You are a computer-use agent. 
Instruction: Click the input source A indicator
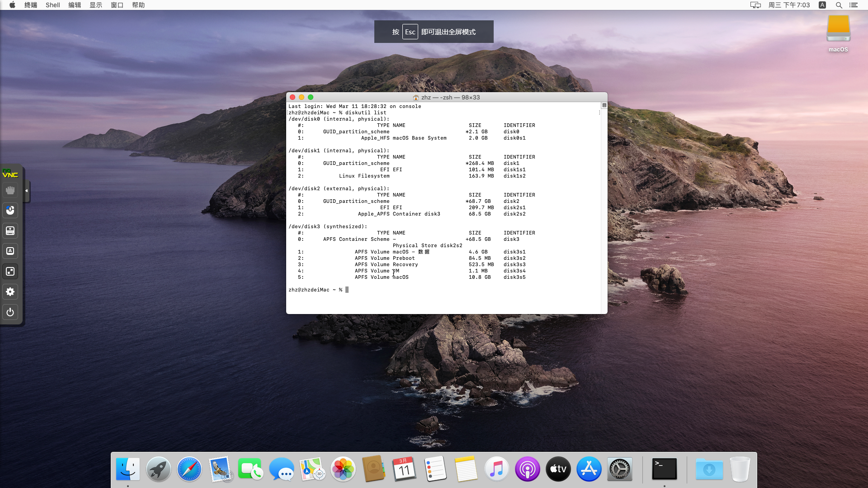click(822, 5)
